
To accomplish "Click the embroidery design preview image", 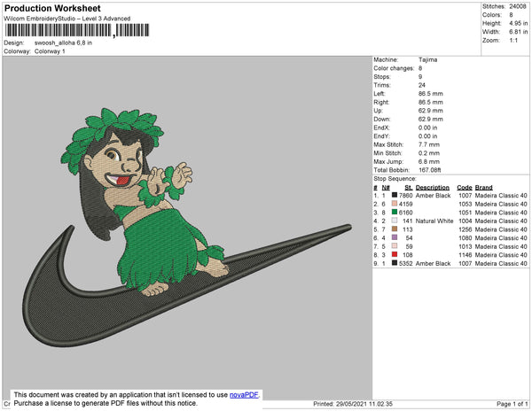I will click(187, 228).
